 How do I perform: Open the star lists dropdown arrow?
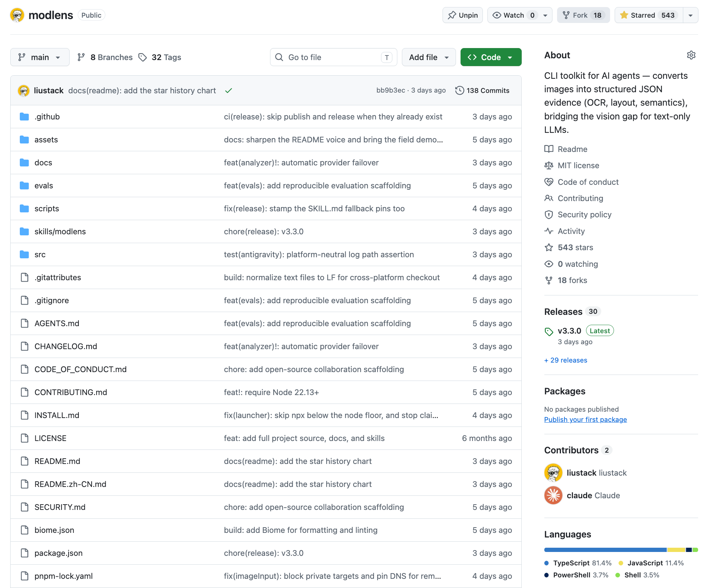[x=690, y=15]
